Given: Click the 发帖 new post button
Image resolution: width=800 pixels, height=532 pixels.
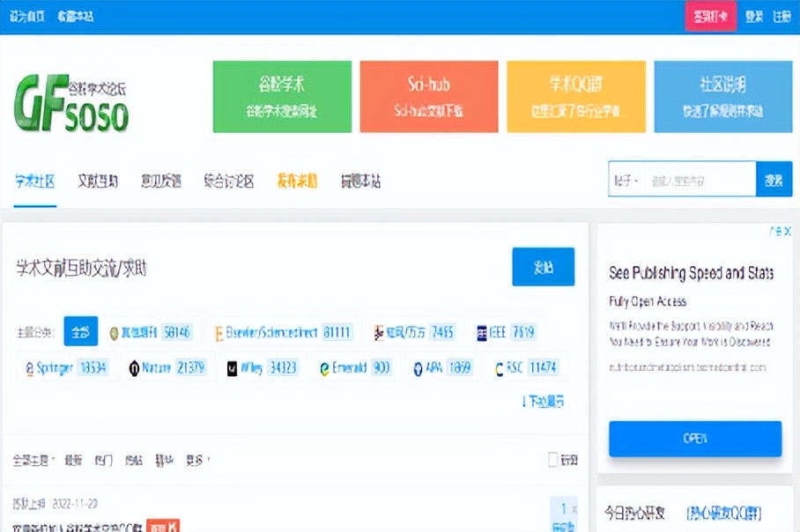Looking at the screenshot, I should pos(543,268).
